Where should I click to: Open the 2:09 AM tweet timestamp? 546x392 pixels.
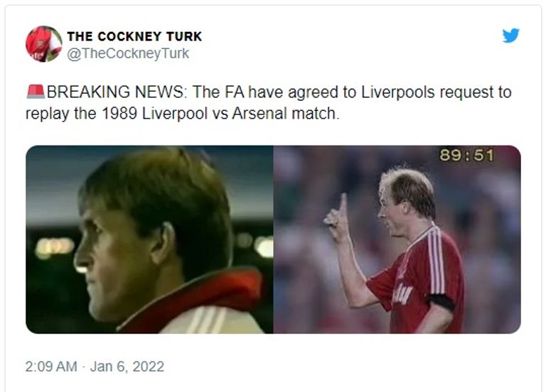click(x=51, y=366)
